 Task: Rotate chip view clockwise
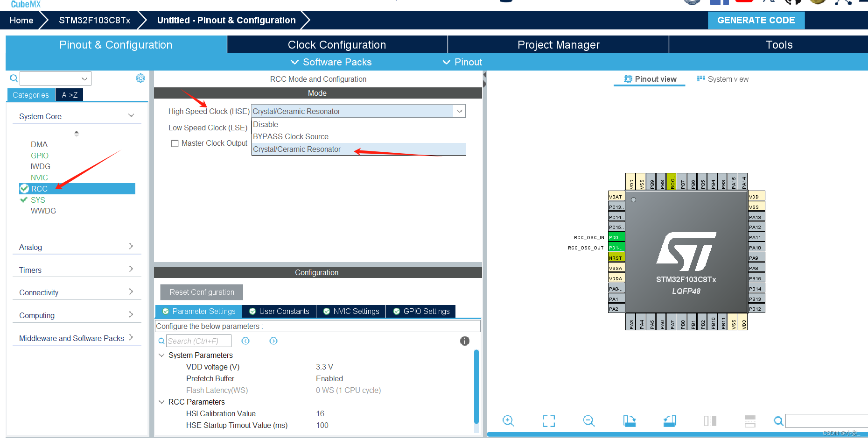(x=629, y=421)
